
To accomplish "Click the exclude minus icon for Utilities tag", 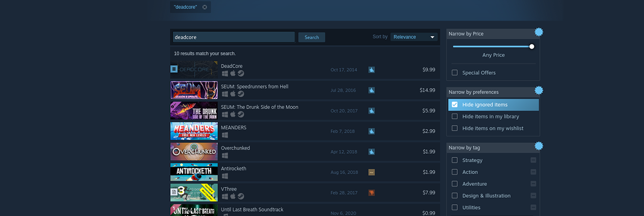I will tap(533, 207).
